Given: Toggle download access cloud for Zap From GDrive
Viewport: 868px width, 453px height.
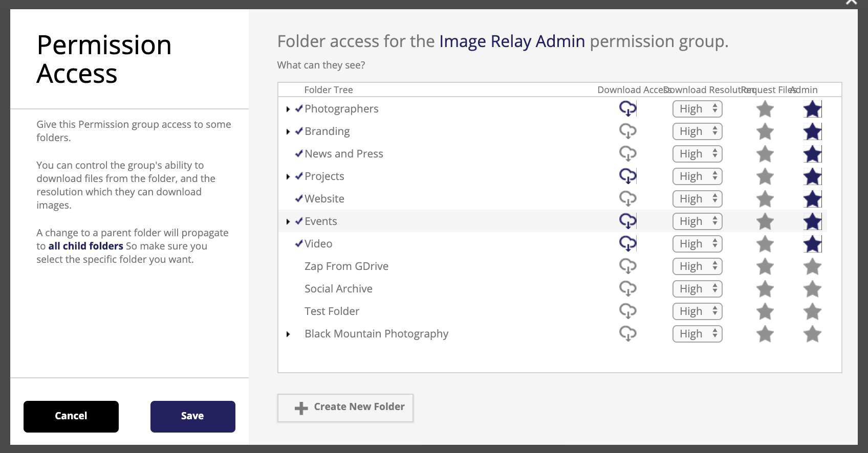Looking at the screenshot, I should (x=628, y=266).
